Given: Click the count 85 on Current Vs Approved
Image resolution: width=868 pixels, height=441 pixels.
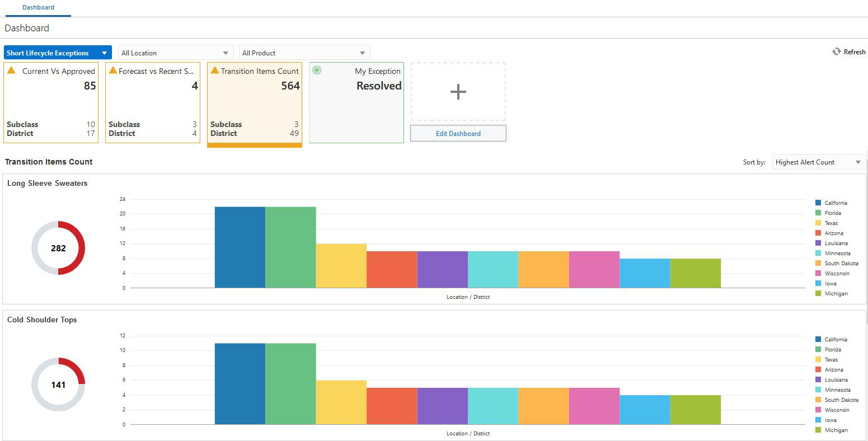Looking at the screenshot, I should 90,86.
